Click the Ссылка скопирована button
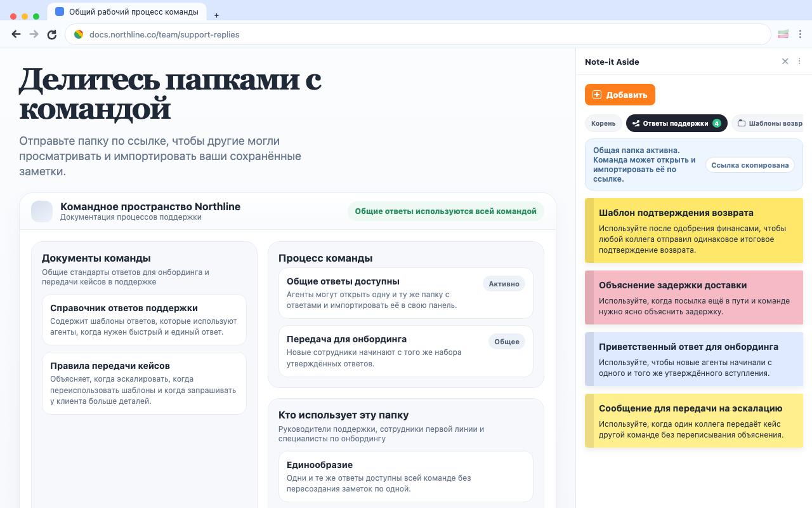 coord(750,164)
